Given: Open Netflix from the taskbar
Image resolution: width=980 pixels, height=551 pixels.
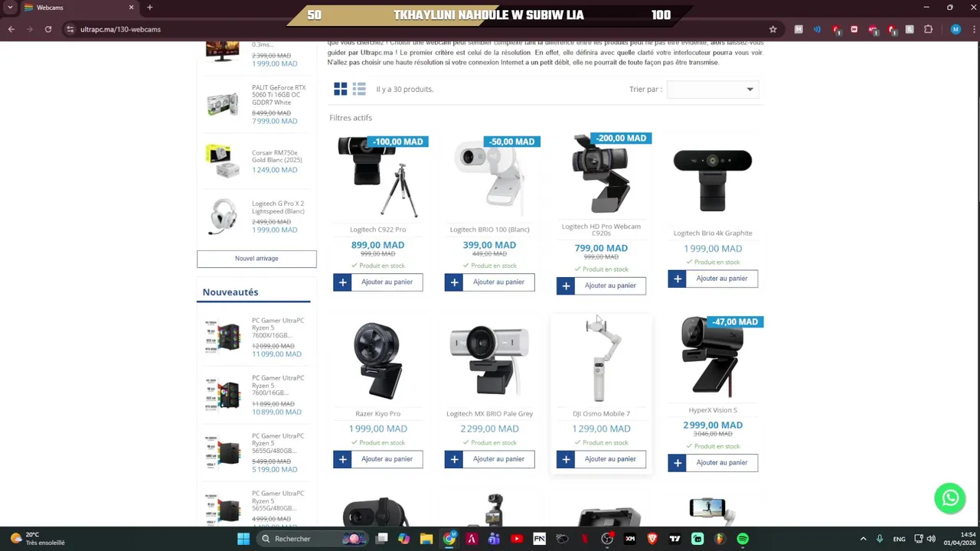Looking at the screenshot, I should 585,539.
